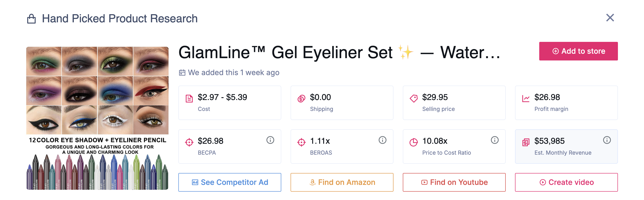Click the Selling price tag icon
This screenshot has width=644, height=200.
414,98
